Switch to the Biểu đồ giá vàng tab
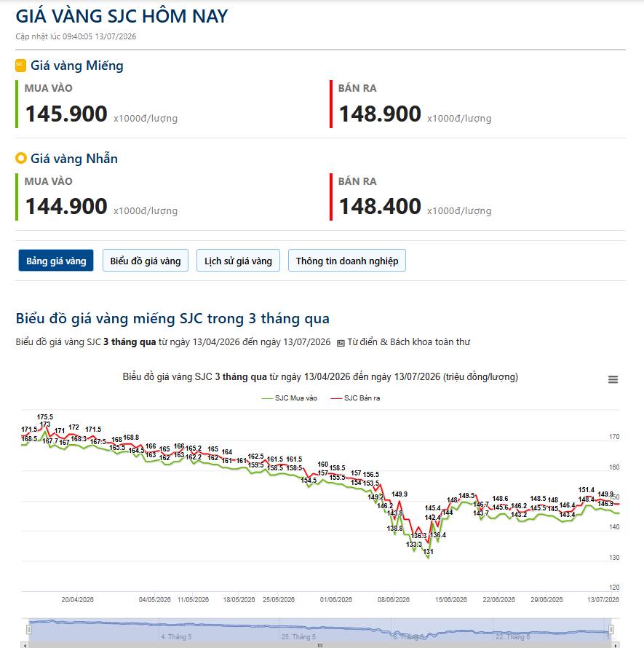 tap(146, 261)
